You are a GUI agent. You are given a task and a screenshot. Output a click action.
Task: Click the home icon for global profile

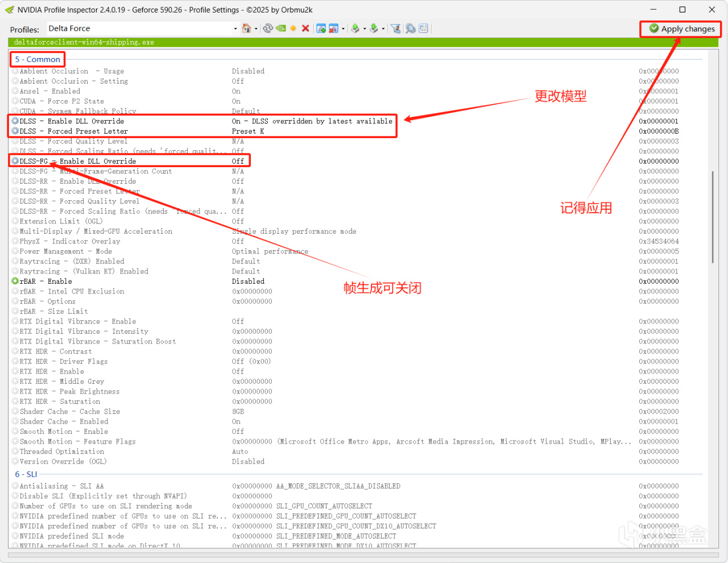pyautogui.click(x=246, y=28)
